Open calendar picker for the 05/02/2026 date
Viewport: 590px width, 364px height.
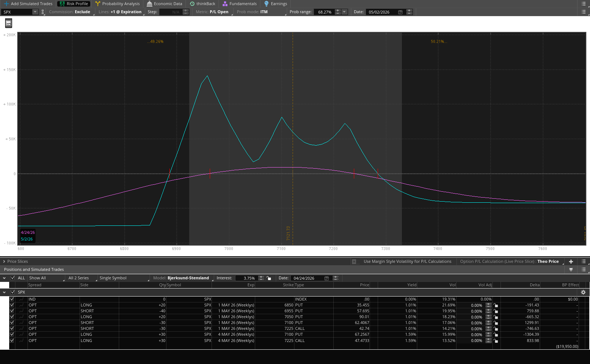pos(400,12)
